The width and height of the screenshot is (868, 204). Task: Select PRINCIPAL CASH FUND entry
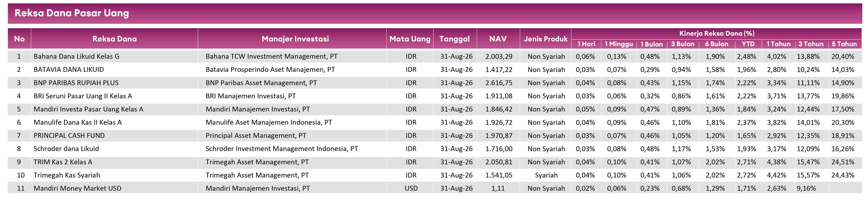[69, 135]
